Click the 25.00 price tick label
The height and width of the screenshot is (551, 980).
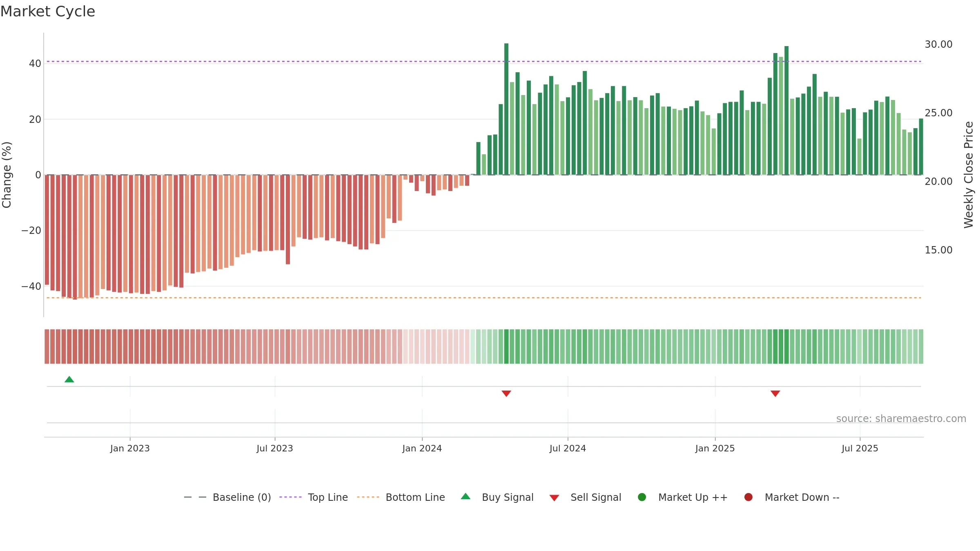tap(938, 113)
